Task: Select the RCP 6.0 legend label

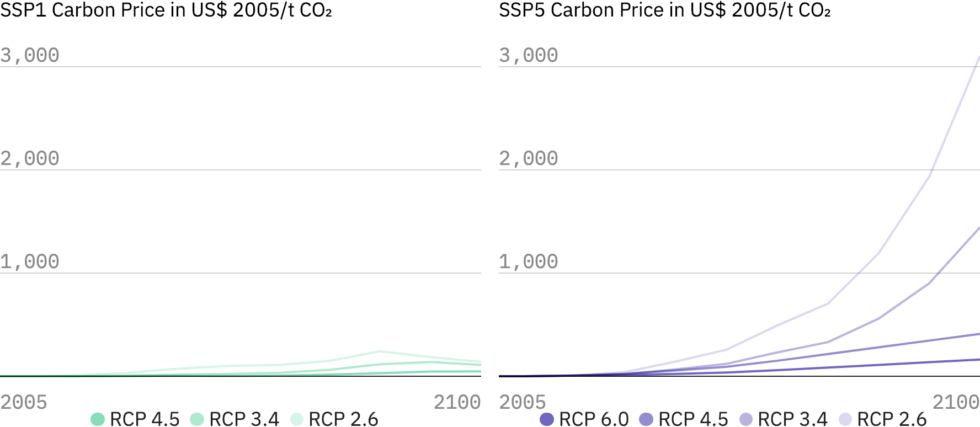Action: [594, 419]
